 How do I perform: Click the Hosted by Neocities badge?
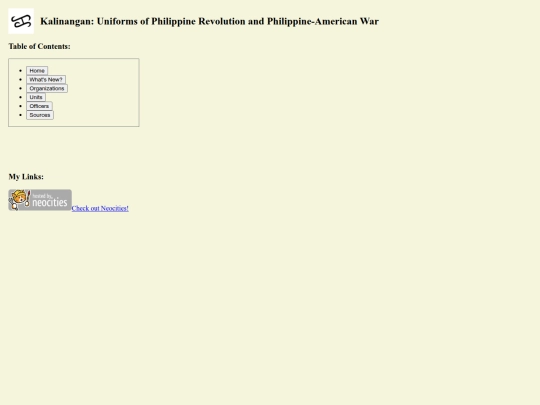pos(40,200)
